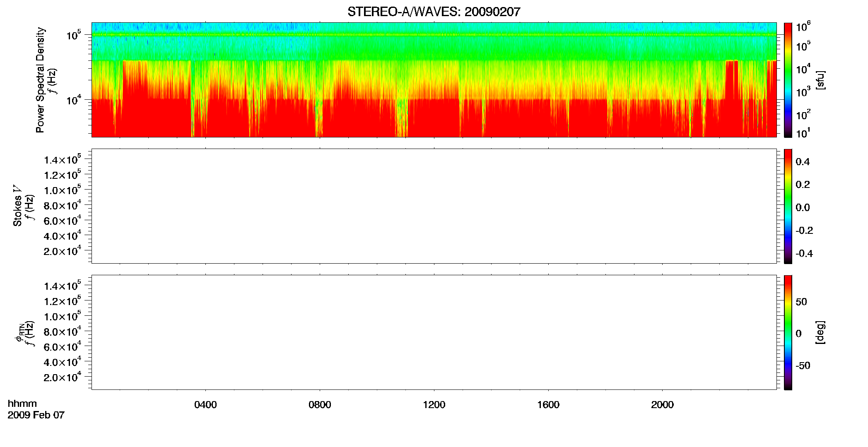This screenshot has width=868, height=447.
Task: Click the Stokes V axis label
Action: (17, 206)
